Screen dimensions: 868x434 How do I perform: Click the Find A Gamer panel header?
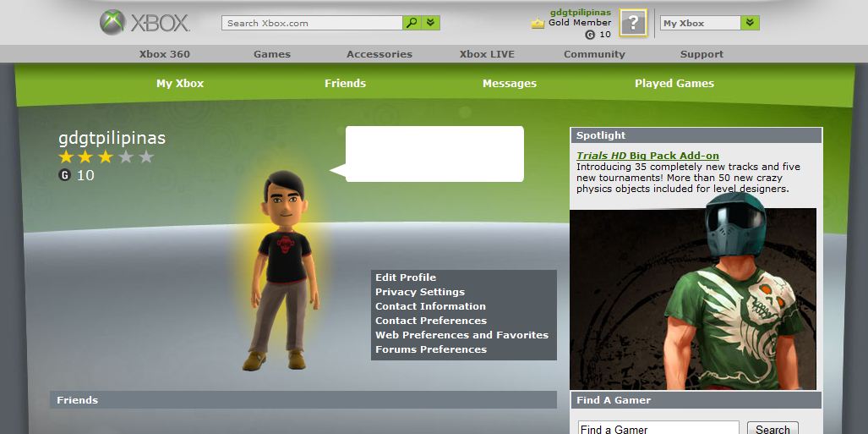(696, 400)
